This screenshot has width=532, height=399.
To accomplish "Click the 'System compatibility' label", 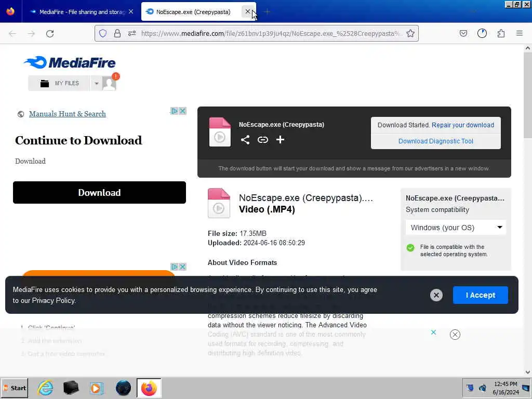I will (437, 210).
